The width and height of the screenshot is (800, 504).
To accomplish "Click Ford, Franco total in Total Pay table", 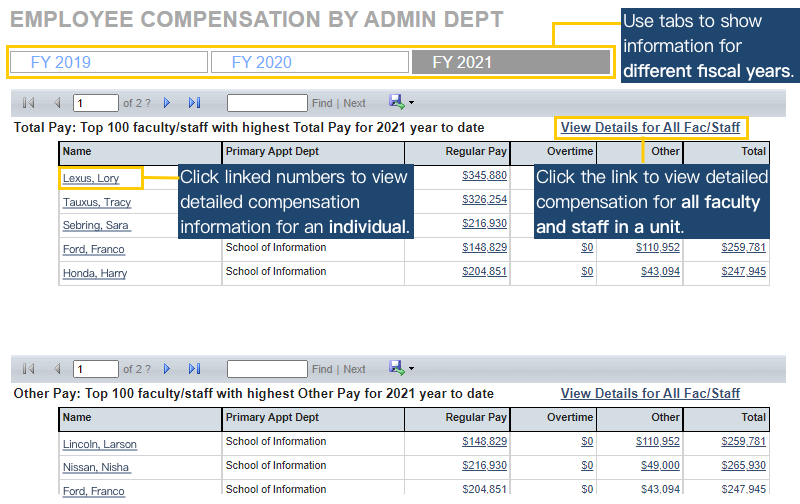I will click(743, 247).
